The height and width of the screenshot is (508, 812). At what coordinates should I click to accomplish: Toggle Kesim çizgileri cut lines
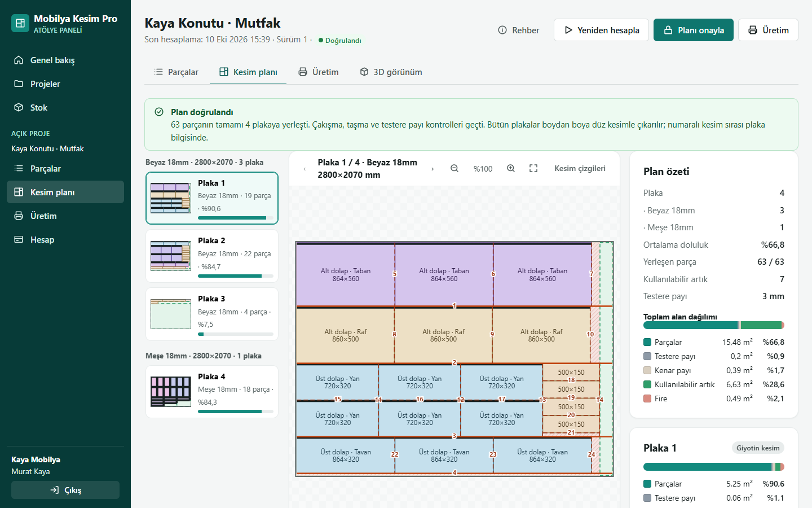(x=580, y=168)
